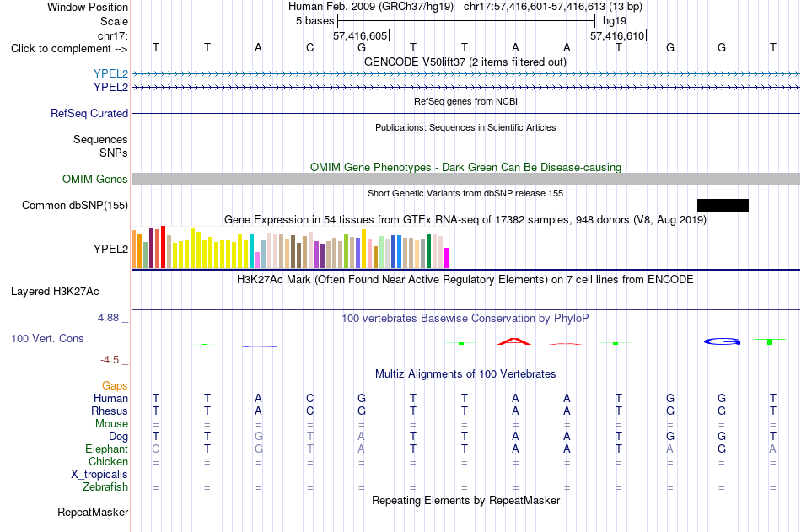Open 'Multiz Alignments of 100 Vertebrates' title
This screenshot has width=801, height=532.
(465, 374)
